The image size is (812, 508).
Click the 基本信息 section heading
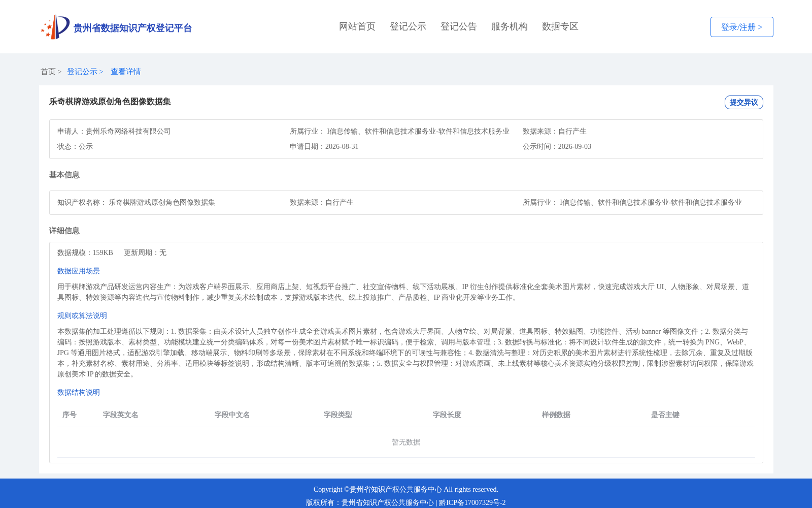[x=64, y=175]
